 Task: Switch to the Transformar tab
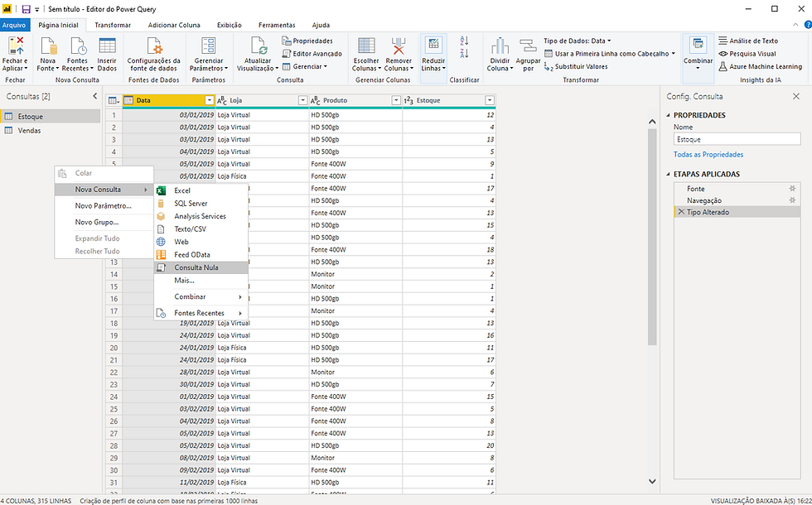[x=113, y=25]
